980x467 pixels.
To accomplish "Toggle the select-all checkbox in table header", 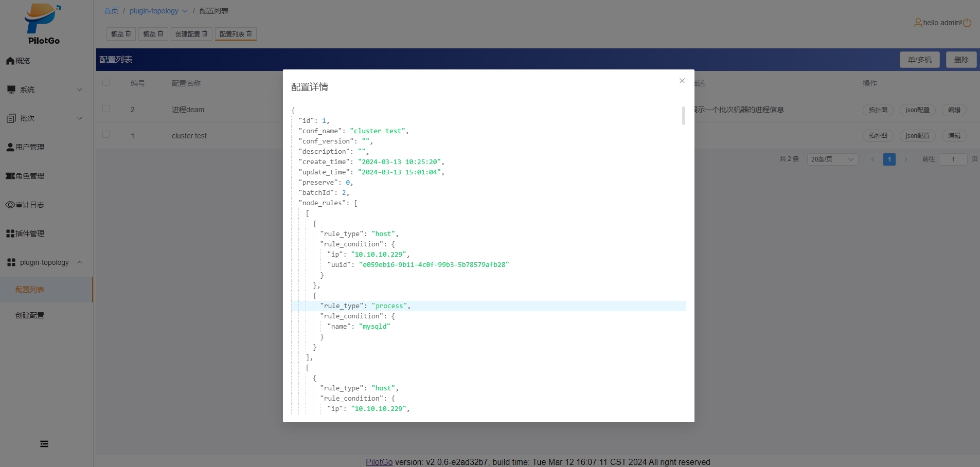I will [x=106, y=82].
